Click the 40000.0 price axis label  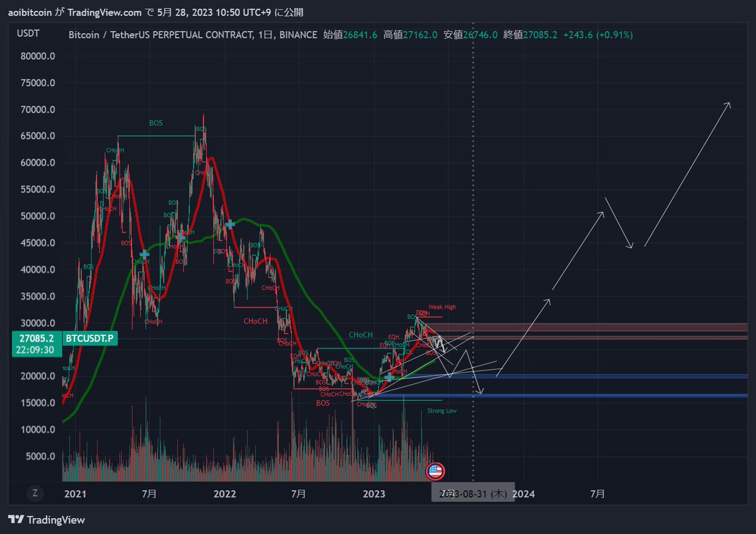(38, 270)
